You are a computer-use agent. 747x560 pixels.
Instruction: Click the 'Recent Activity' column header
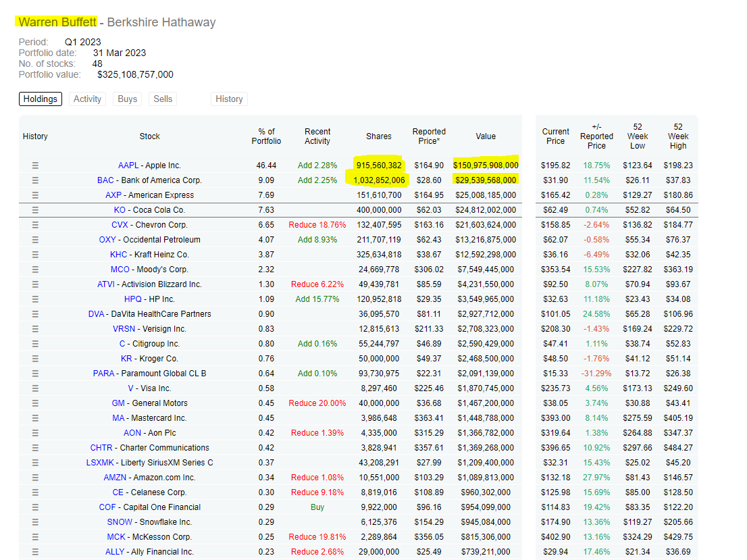point(317,136)
